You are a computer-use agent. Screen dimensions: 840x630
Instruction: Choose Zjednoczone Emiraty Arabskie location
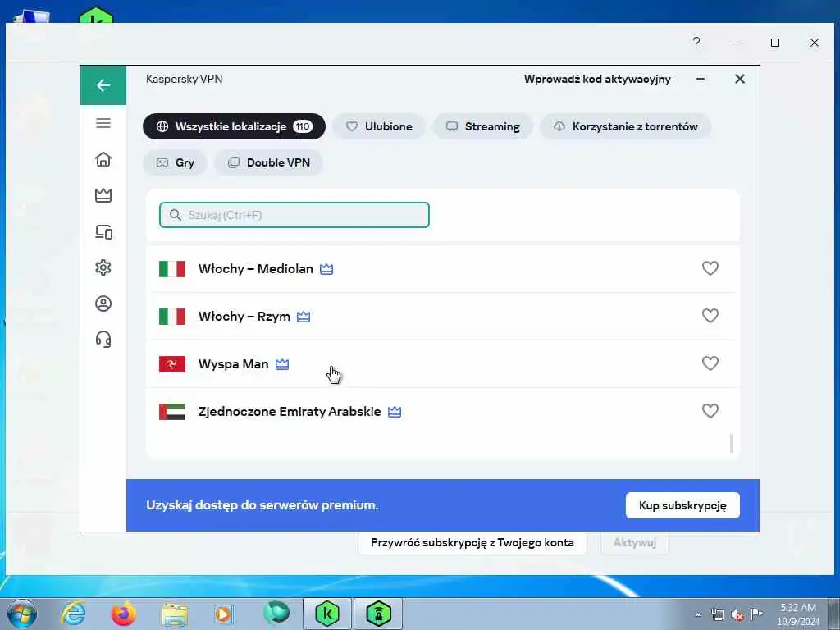click(x=442, y=412)
